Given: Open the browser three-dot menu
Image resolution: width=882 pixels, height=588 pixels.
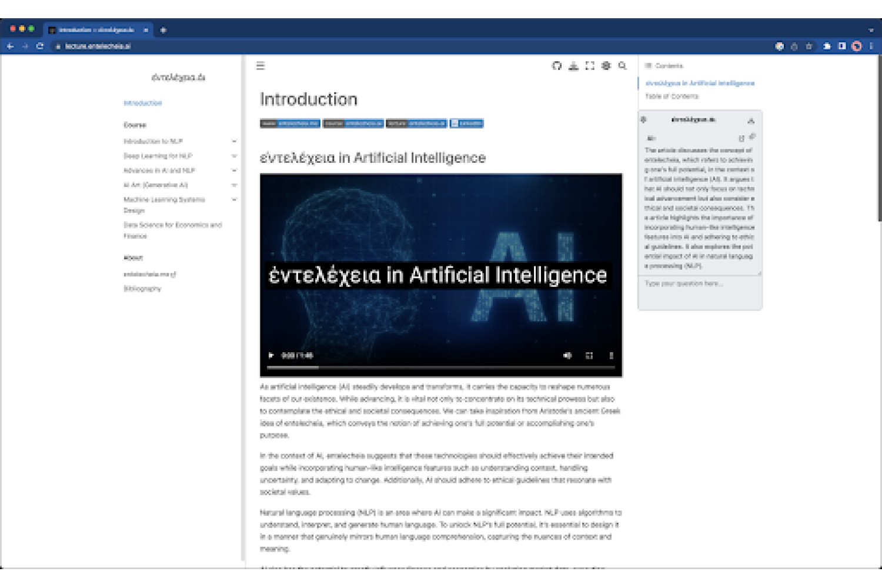Looking at the screenshot, I should [x=871, y=46].
